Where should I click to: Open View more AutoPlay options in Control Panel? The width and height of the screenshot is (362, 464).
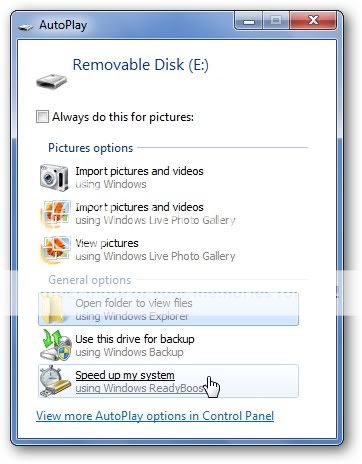point(155,416)
